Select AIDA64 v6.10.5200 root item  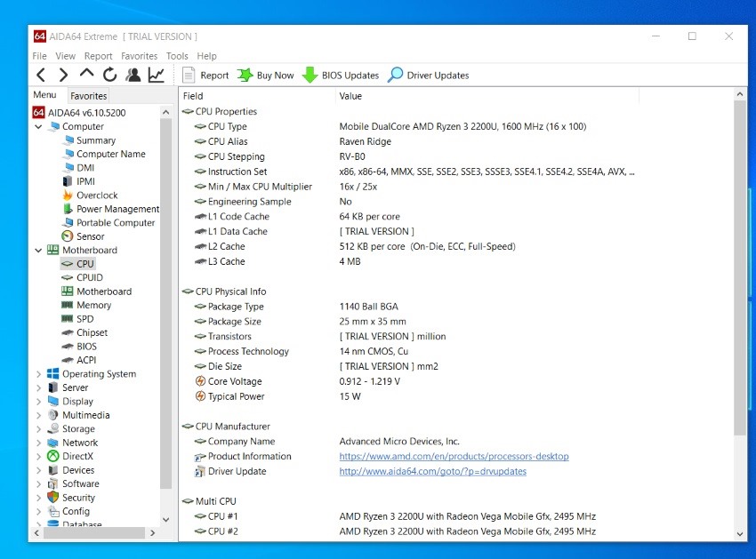[79, 113]
